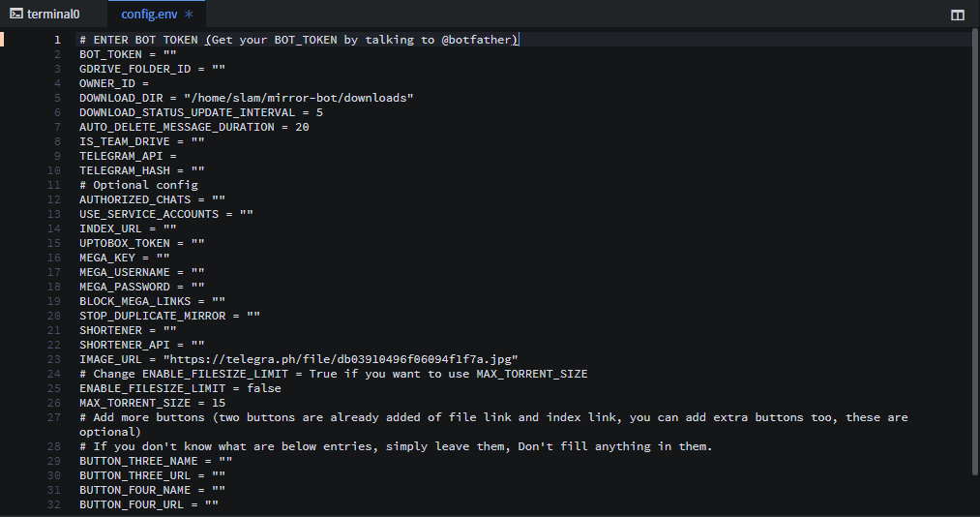
Task: Click the '# Optional config' comment line
Action: coord(138,185)
